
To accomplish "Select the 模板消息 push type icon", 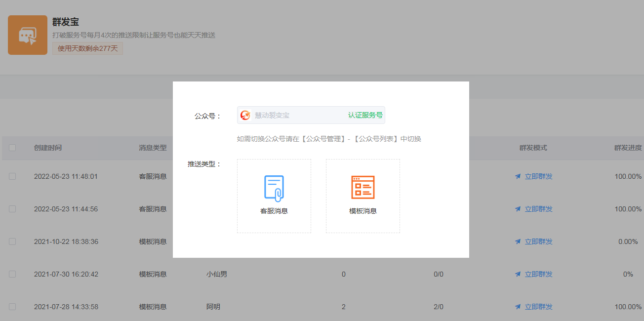I will 363,188.
